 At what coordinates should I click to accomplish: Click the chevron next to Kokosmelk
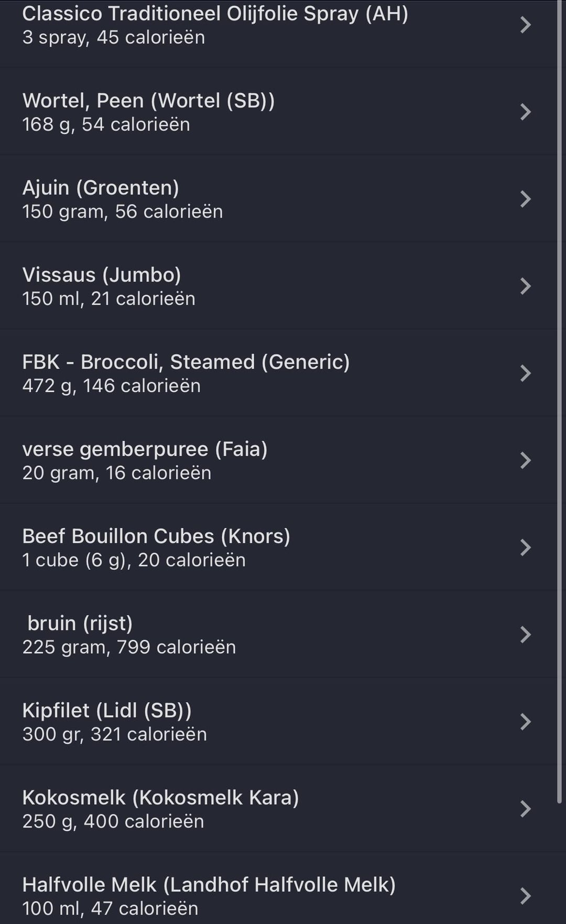[x=525, y=809]
